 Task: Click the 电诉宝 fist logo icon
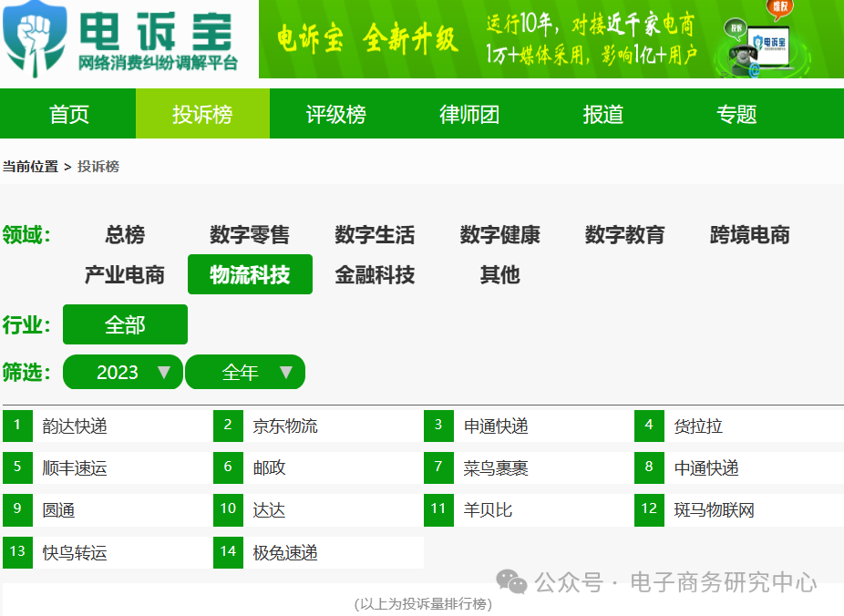(x=34, y=36)
